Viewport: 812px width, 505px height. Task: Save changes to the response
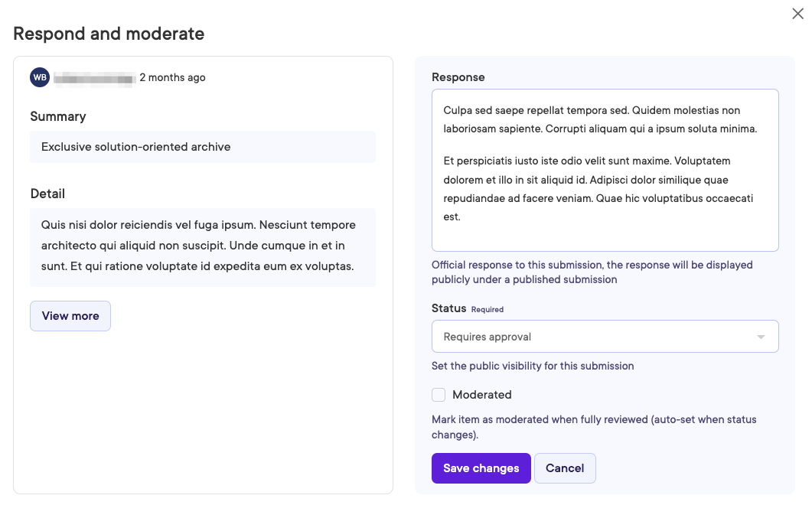pyautogui.click(x=481, y=468)
